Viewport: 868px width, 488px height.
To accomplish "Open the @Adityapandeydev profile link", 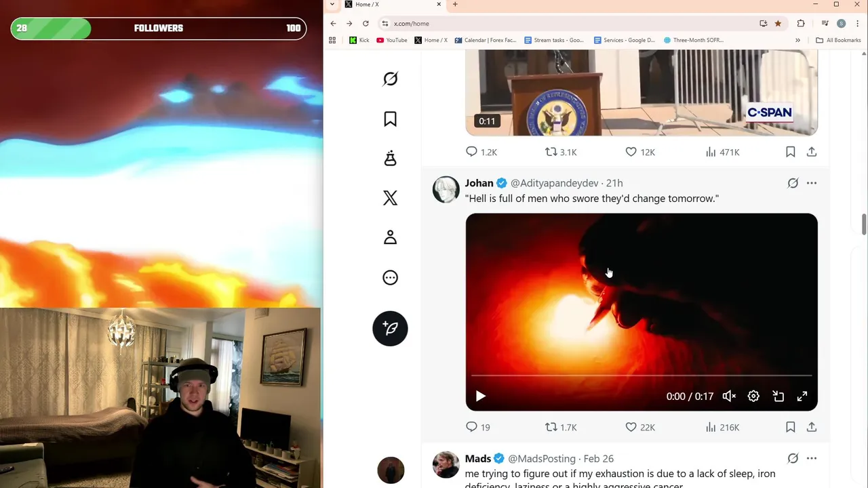I will tap(554, 183).
